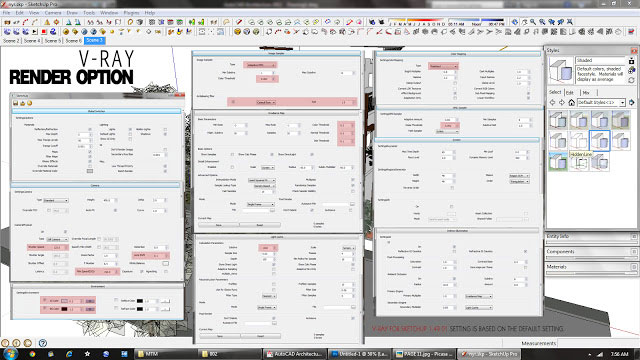Viewport: 640px width, 360px height.
Task: Click the red calendar icon in top toolbar
Action: (171, 22)
